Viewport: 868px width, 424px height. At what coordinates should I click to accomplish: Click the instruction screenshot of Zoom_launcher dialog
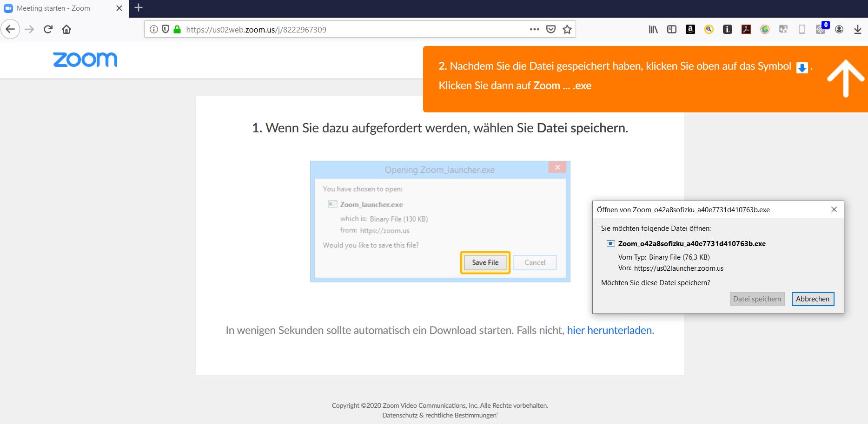click(440, 222)
